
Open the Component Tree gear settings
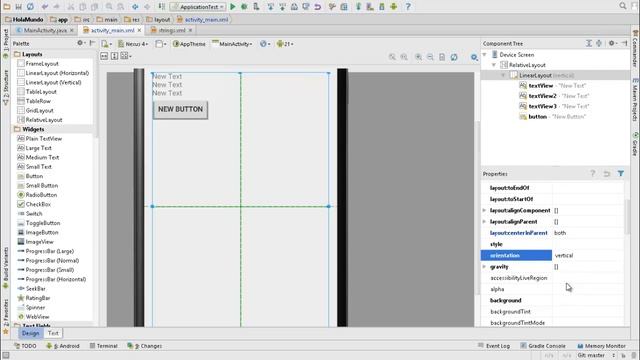[x=612, y=43]
